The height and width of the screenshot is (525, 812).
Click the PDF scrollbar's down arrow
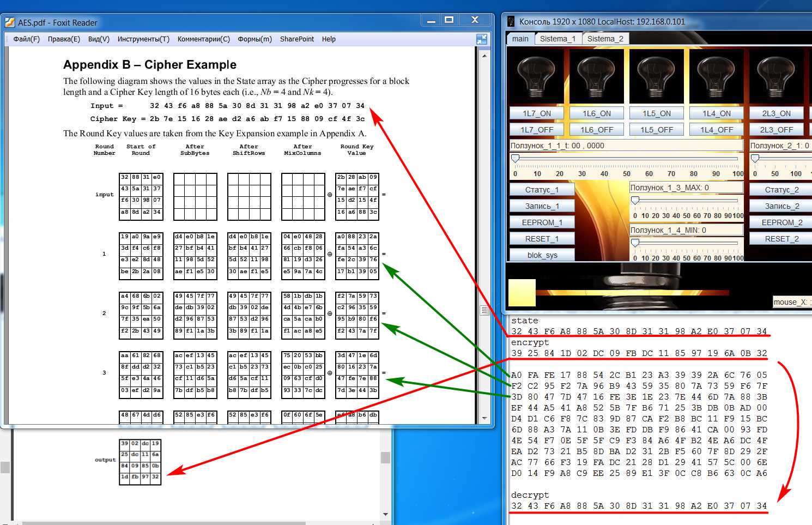[484, 419]
